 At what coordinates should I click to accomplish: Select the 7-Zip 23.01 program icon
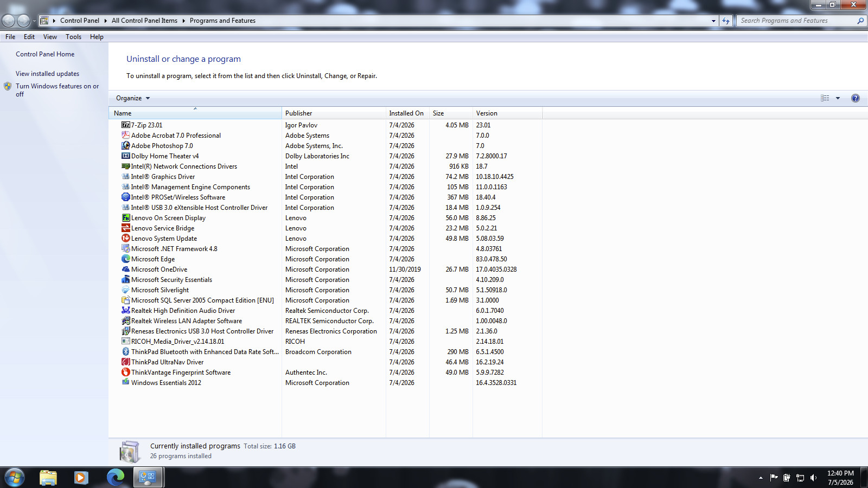pos(126,125)
